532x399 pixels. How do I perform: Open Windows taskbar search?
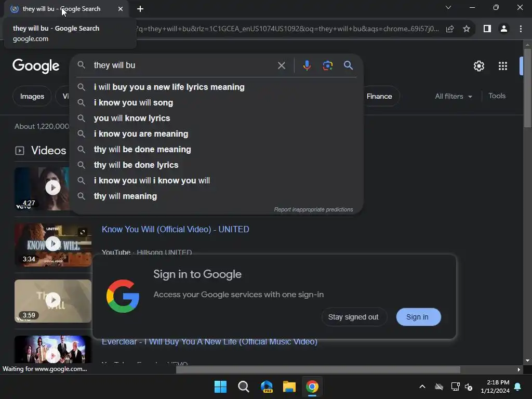click(243, 387)
